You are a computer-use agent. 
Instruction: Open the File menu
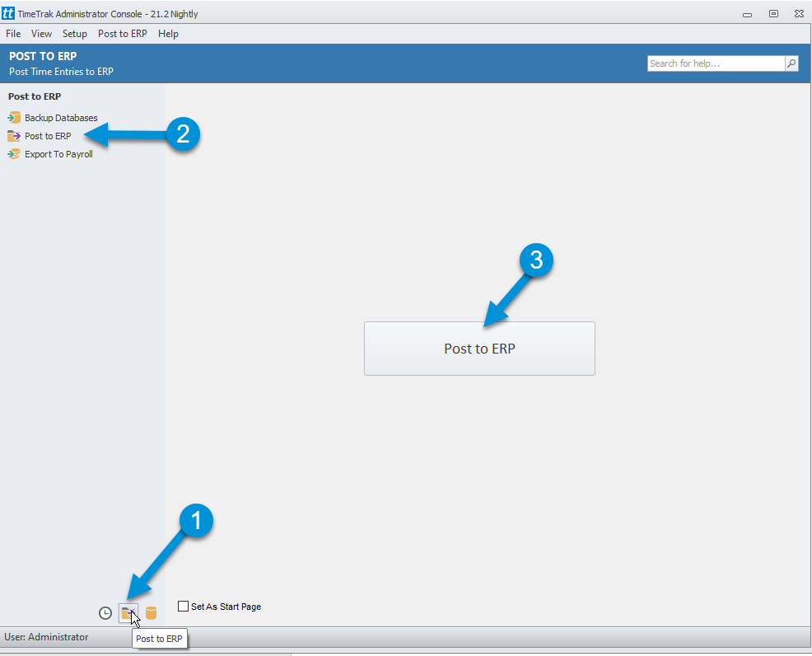[x=13, y=34]
